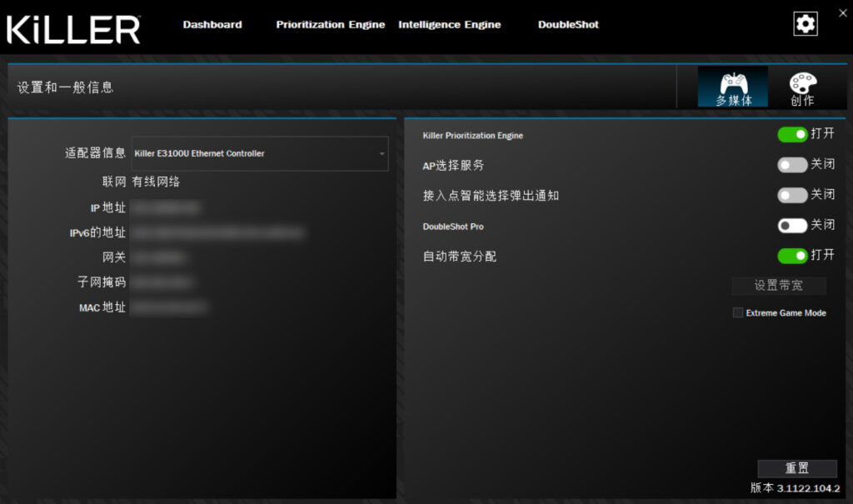Click the Killer logo
Screen dimensions: 853x504
tap(73, 27)
